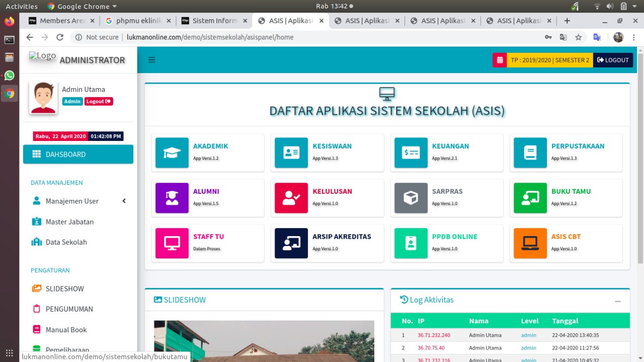Open the PERPUSTAKAAN app icon
This screenshot has width=644, height=362.
pyautogui.click(x=529, y=152)
